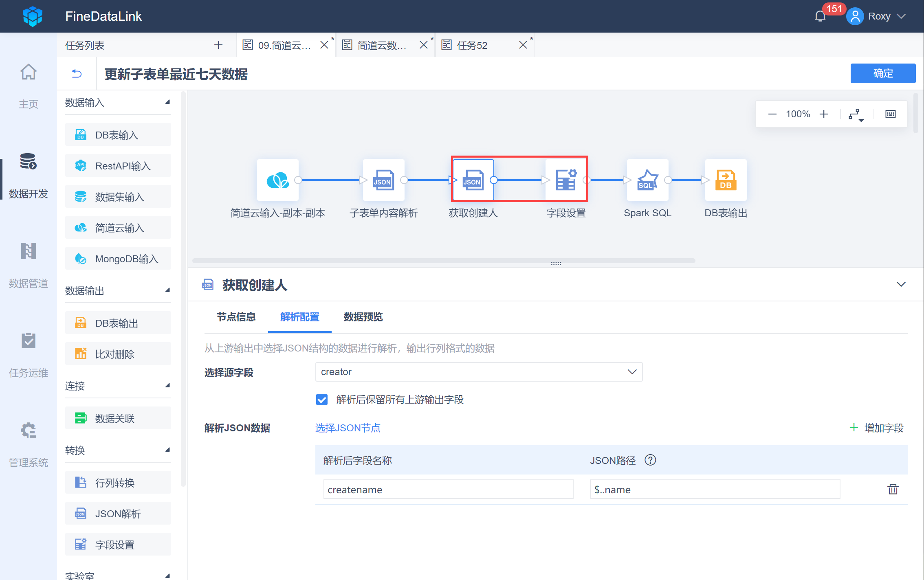The image size is (924, 580).
Task: Click 增加字段 to add field
Action: 877,428
